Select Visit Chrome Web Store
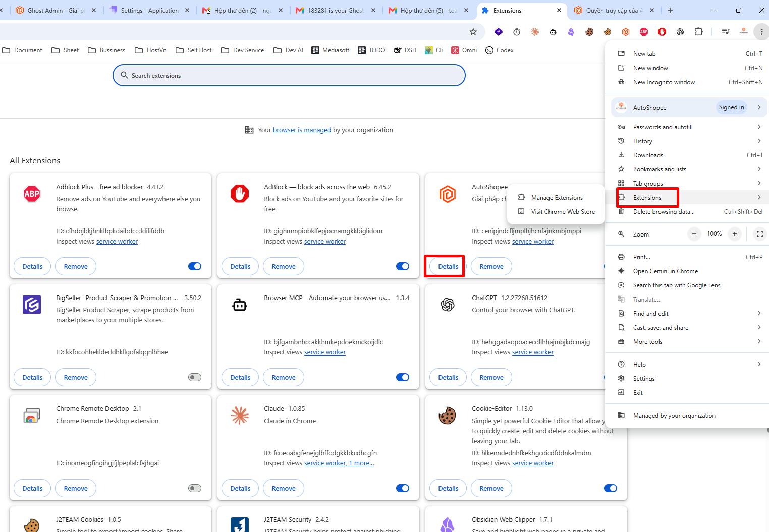769x532 pixels. [556, 212]
